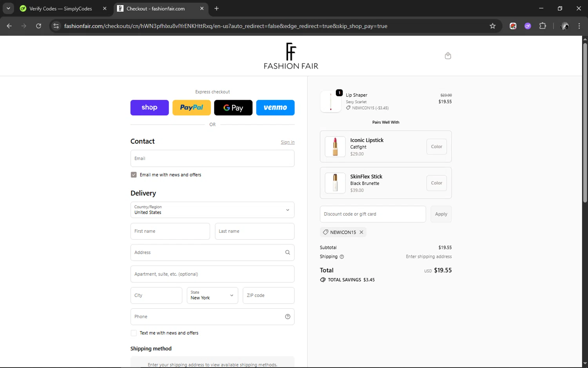588x368 pixels.
Task: Open the shopping bag cart icon
Action: click(448, 56)
